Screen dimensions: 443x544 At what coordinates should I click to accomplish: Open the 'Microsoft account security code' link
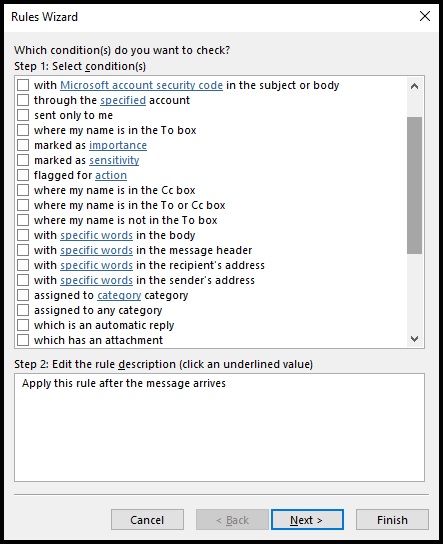coord(142,85)
